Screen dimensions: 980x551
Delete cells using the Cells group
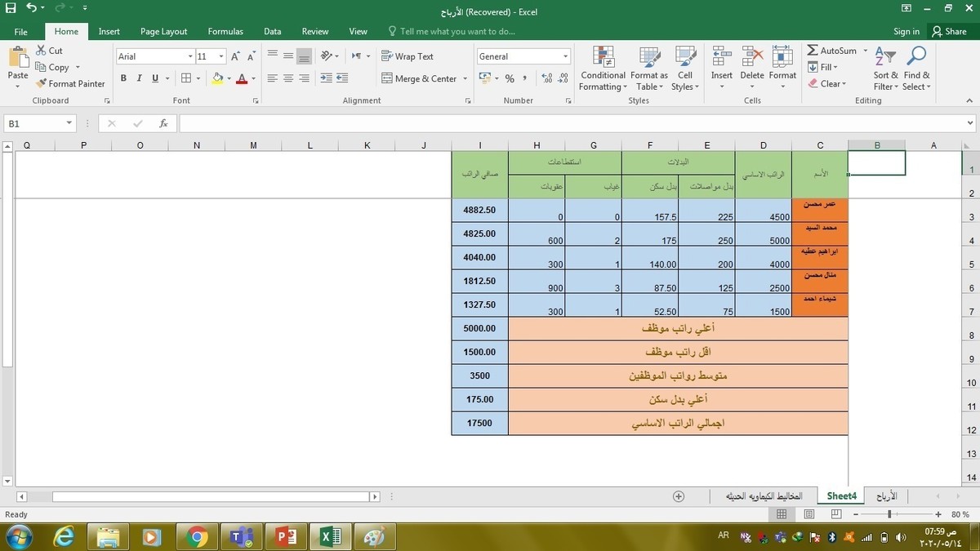(752, 68)
